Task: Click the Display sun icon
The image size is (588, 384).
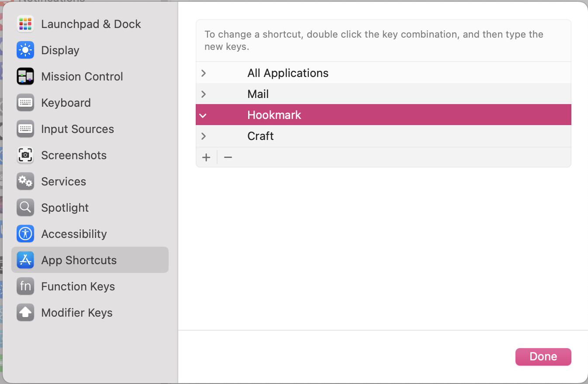Action: pos(25,50)
